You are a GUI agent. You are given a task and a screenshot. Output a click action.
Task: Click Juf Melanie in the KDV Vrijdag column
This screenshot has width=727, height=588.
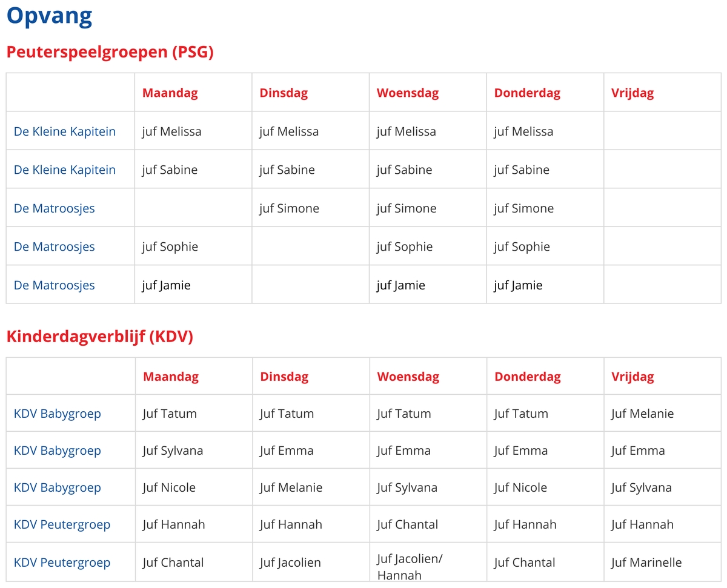[642, 414]
